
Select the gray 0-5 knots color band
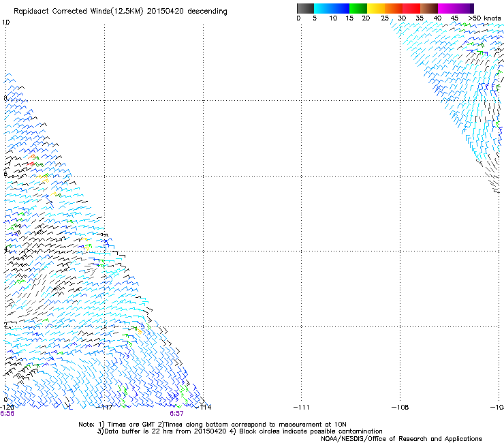tap(305, 8)
